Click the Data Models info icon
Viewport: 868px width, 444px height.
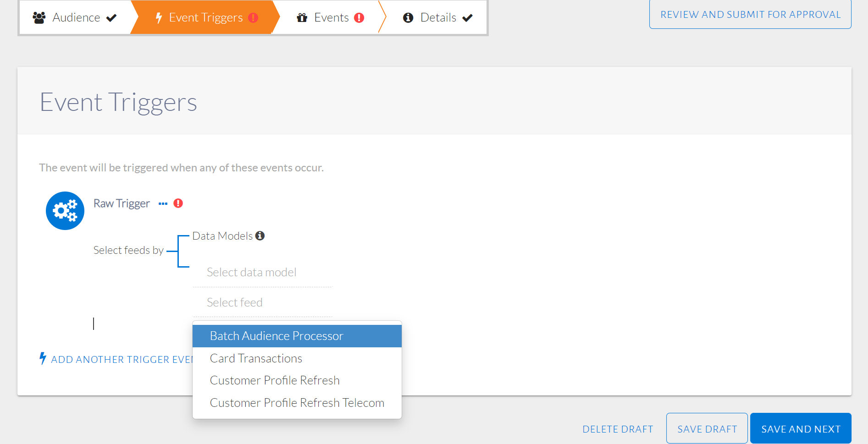click(260, 236)
